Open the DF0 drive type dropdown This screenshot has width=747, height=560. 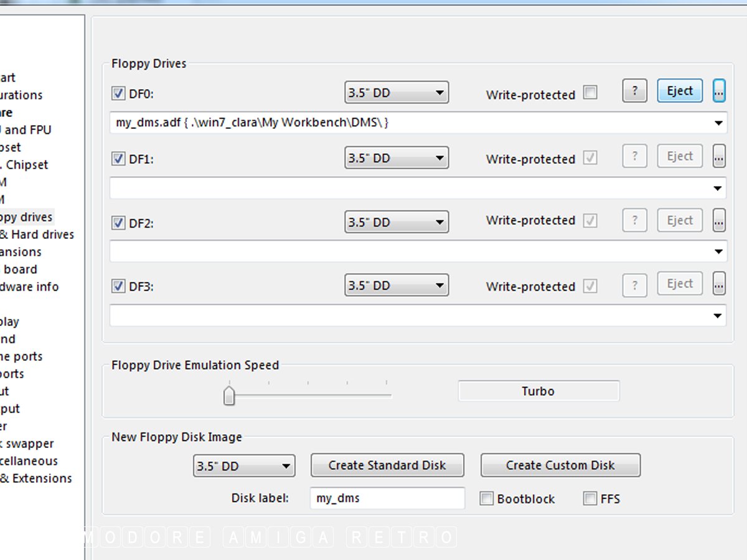point(397,93)
